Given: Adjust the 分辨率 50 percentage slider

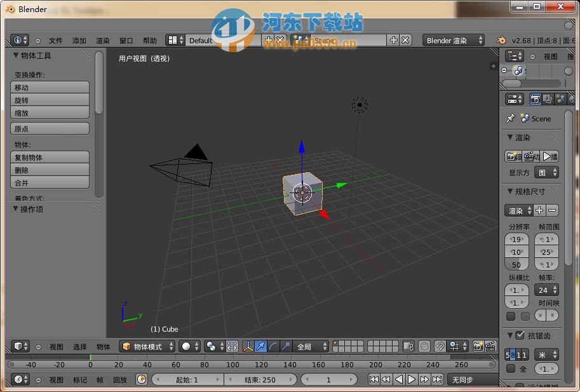Looking at the screenshot, I should (x=516, y=264).
